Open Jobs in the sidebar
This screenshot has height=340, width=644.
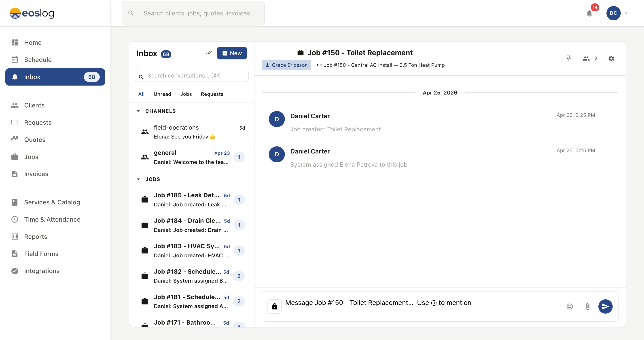55,157
